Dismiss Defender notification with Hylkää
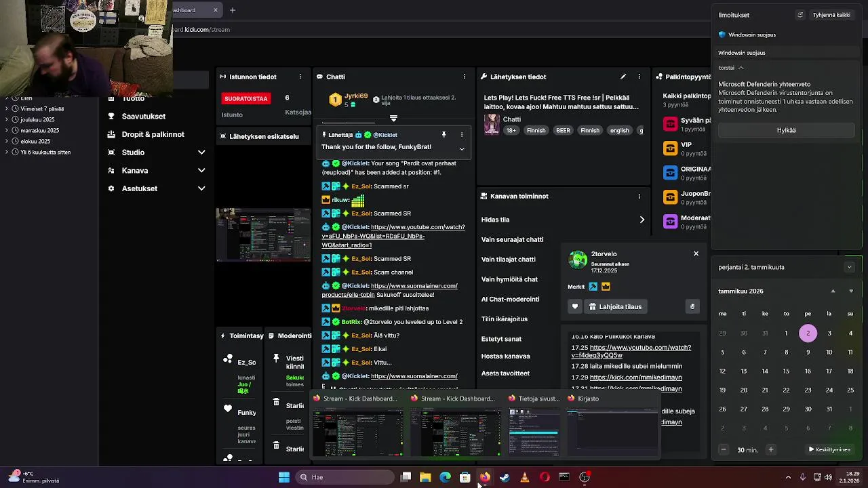The image size is (868, 488). pyautogui.click(x=786, y=130)
